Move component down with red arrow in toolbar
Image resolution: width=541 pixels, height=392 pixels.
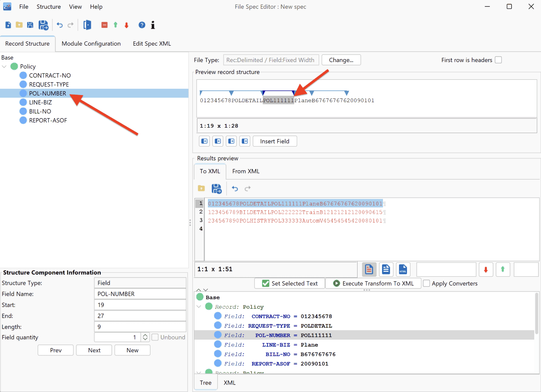[x=126, y=25]
